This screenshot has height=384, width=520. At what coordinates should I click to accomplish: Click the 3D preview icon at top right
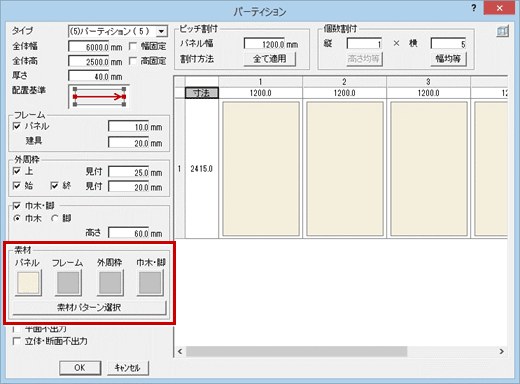(x=502, y=31)
